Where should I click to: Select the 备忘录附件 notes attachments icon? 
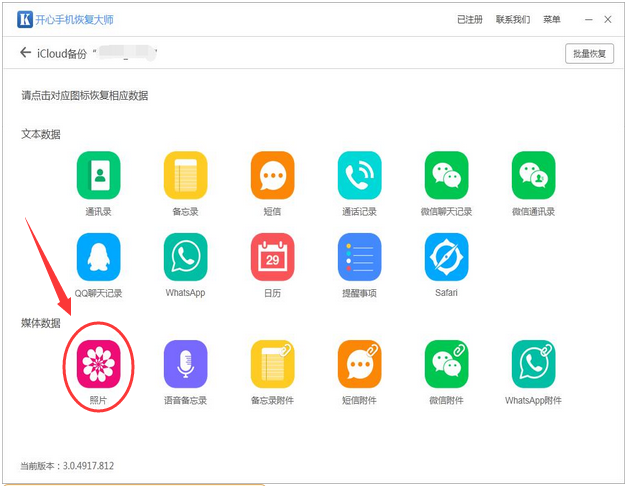(x=272, y=364)
